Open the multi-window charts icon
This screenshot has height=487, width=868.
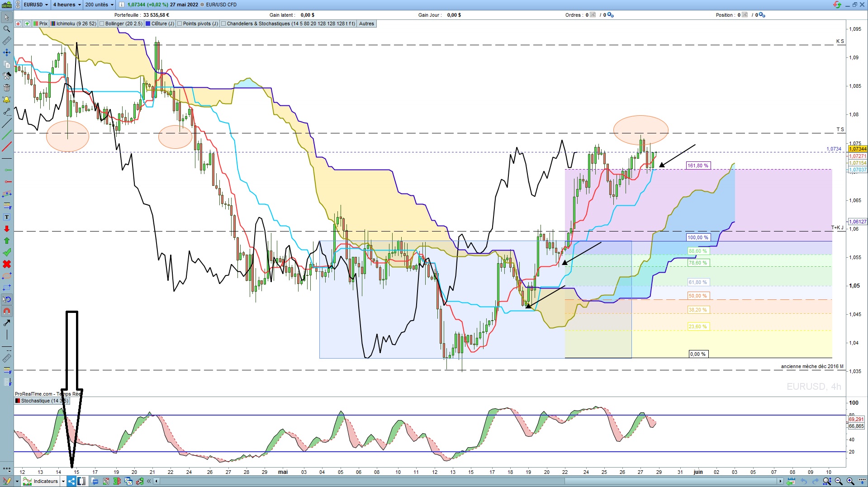click(x=128, y=482)
